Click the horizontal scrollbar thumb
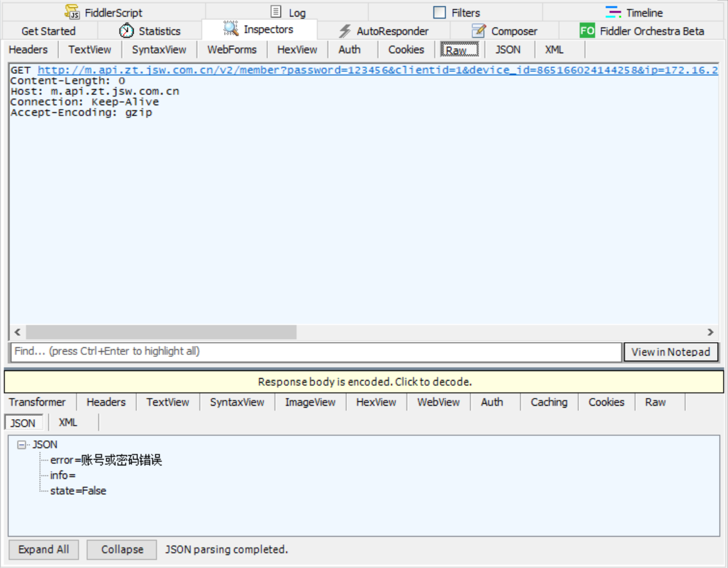Image resolution: width=728 pixels, height=568 pixels. click(161, 332)
